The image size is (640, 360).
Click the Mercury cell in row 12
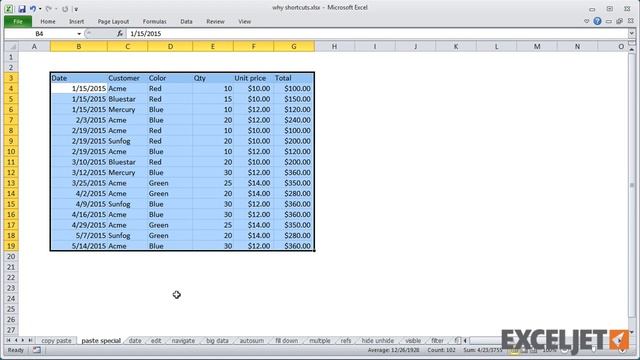pyautogui.click(x=127, y=172)
